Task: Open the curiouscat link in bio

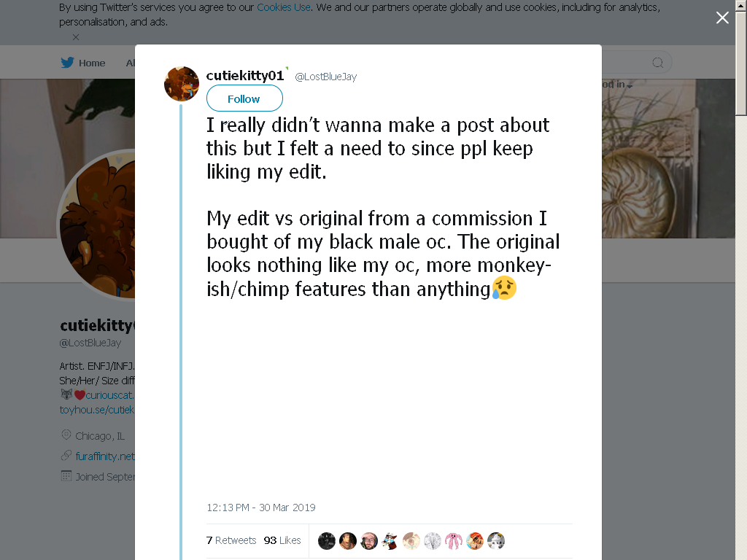Action: click(110, 395)
